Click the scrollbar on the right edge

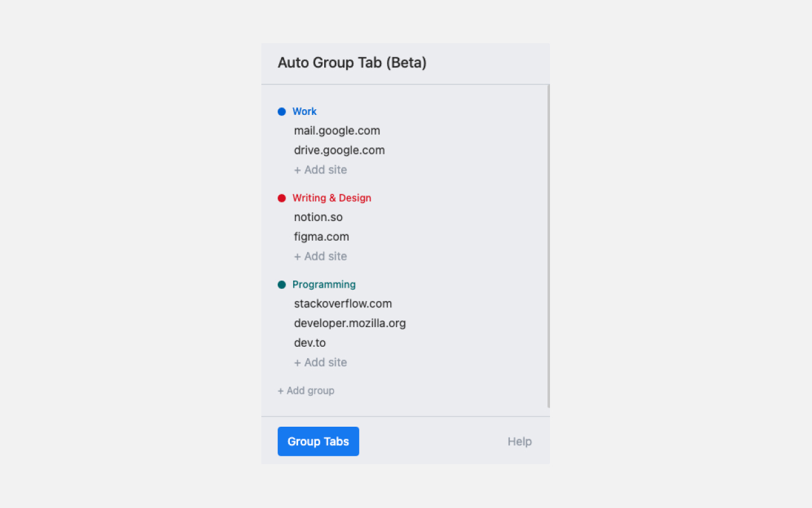point(547,248)
